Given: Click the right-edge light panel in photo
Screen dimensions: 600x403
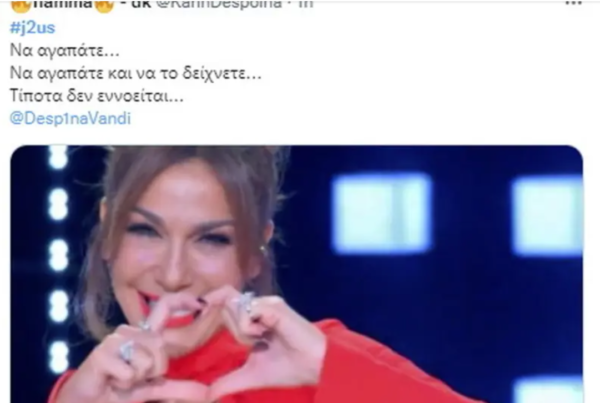Looking at the screenshot, I should coord(547,216).
